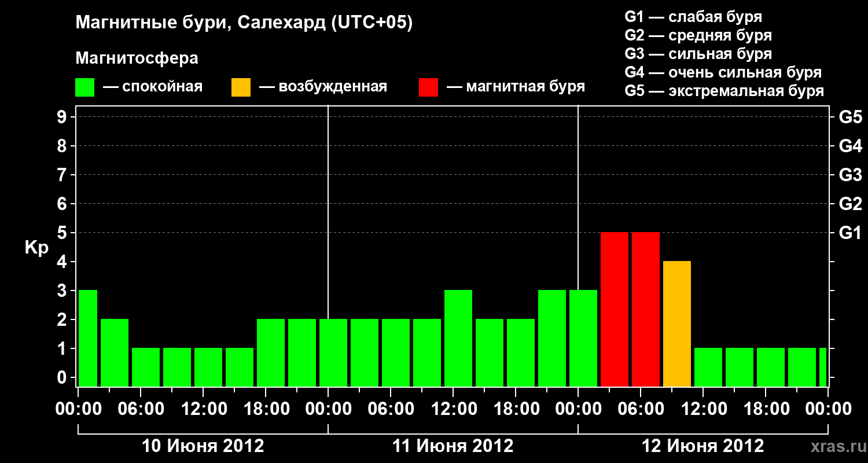Click the 'G1' label on the right axis
Screen dimensions: 868x463
pos(851,233)
